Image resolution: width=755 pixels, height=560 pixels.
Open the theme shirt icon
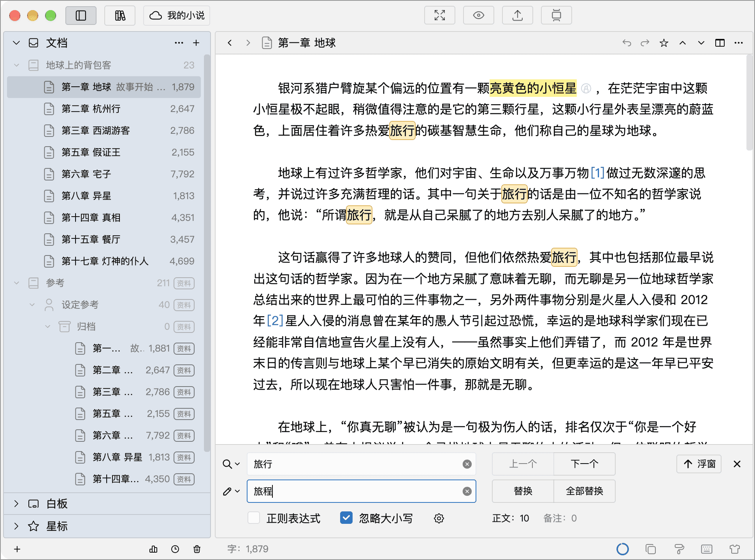pos(735,549)
